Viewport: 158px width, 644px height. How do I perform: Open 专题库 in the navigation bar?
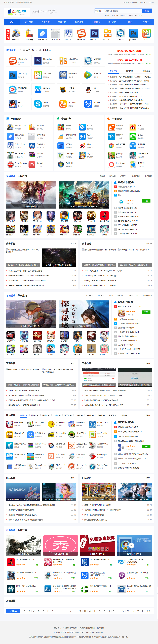[x=146, y=22]
